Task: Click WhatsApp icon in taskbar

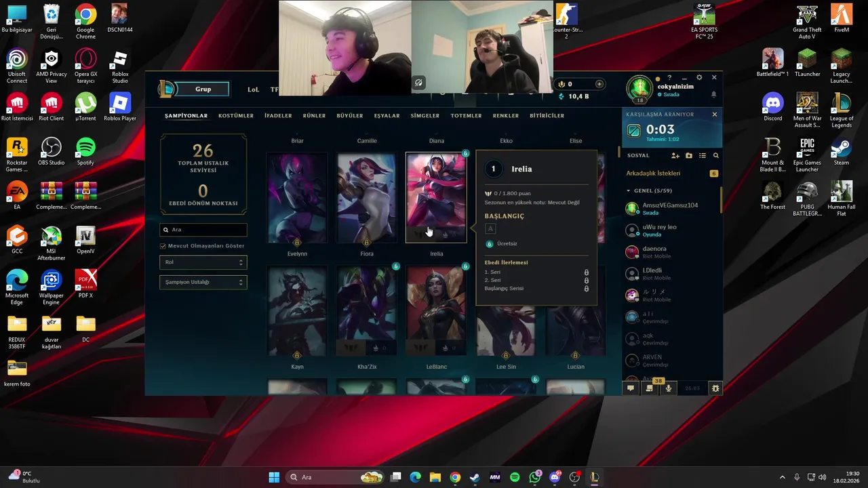Action: 535,477
